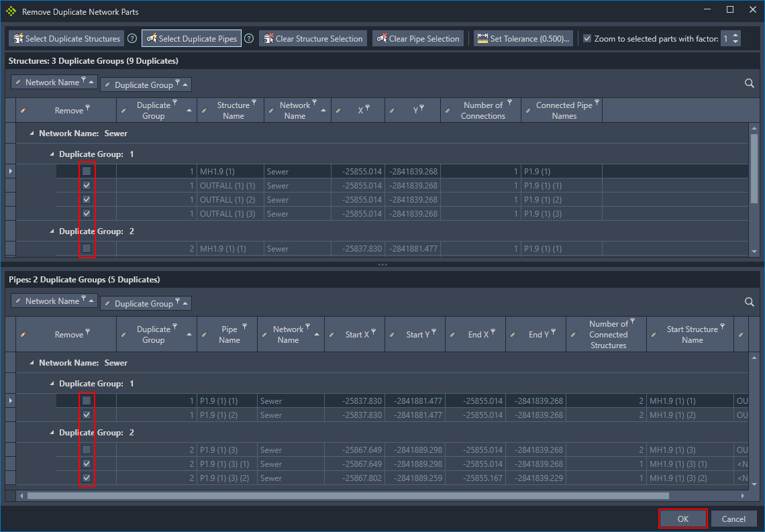Sort by Pipe Name column header
Viewport: 765px width, 532px height.
tap(227, 335)
